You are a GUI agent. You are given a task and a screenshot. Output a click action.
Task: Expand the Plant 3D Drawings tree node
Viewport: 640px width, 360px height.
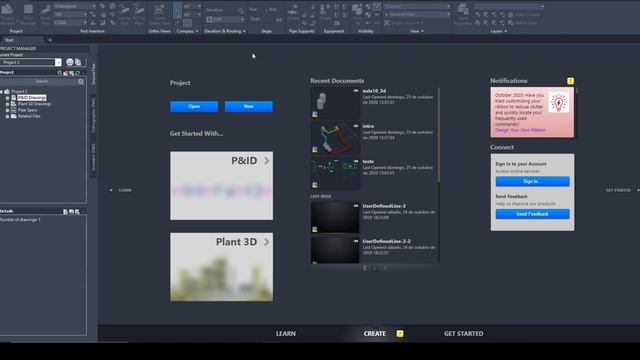coord(7,104)
